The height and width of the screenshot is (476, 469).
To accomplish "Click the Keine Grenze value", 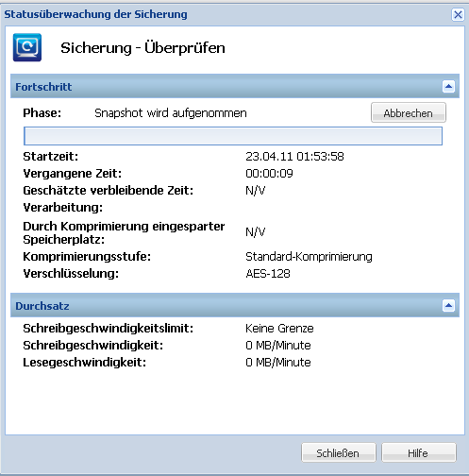I will coord(279,329).
